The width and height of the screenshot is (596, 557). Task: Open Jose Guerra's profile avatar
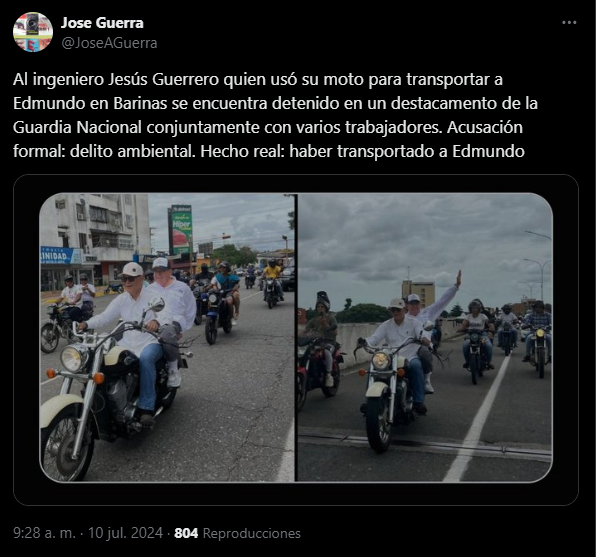[x=33, y=32]
